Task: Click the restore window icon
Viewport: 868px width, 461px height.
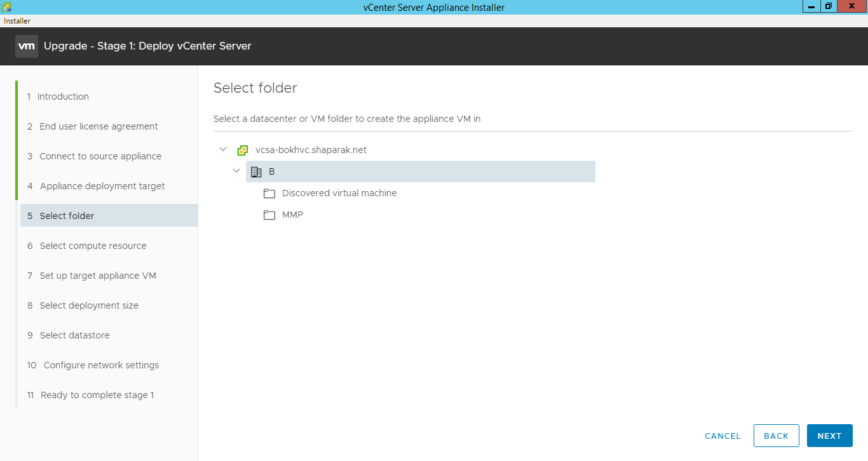Action: (828, 6)
